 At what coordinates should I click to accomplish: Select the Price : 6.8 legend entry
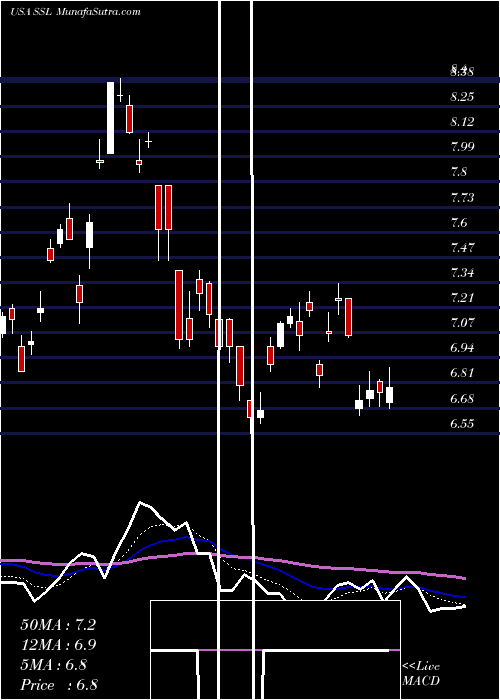point(59,685)
